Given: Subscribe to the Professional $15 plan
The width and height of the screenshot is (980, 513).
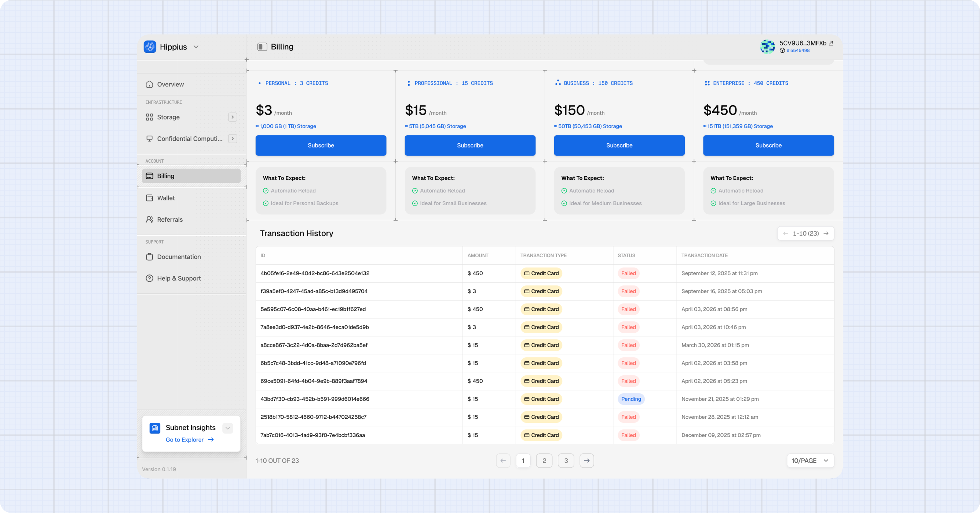Looking at the screenshot, I should coord(470,145).
